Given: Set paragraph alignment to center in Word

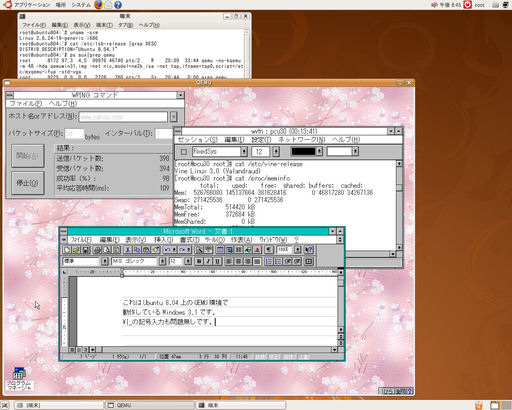Looking at the screenshot, I should [x=238, y=262].
